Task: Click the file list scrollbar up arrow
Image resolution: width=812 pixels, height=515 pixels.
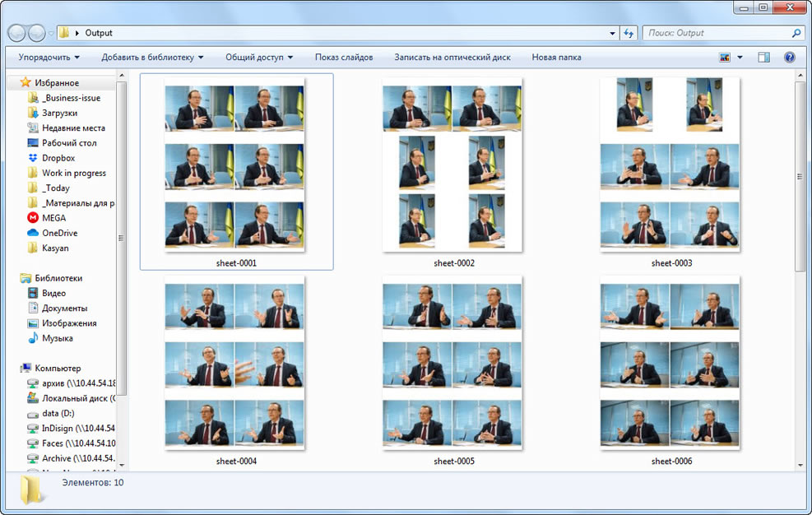Action: [800, 76]
